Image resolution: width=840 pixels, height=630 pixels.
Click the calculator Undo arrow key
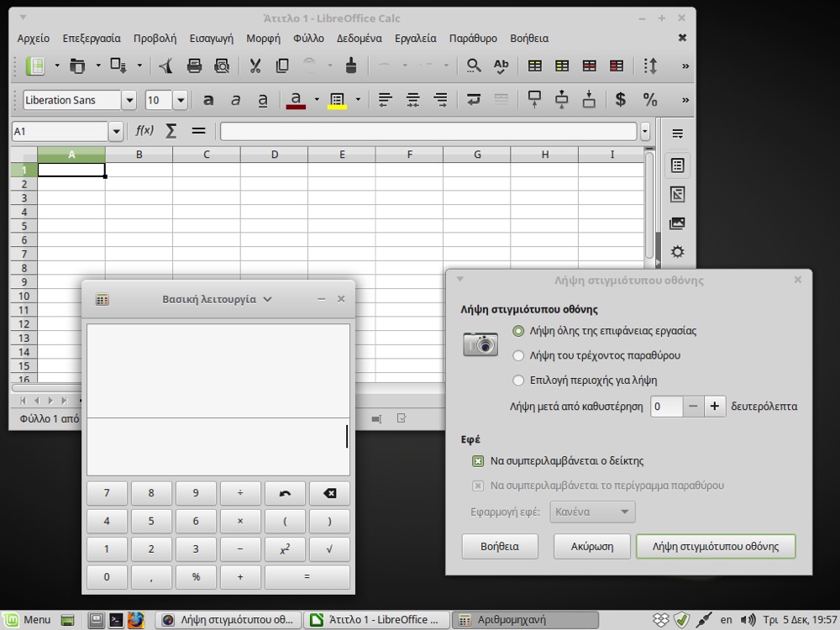pyautogui.click(x=285, y=493)
